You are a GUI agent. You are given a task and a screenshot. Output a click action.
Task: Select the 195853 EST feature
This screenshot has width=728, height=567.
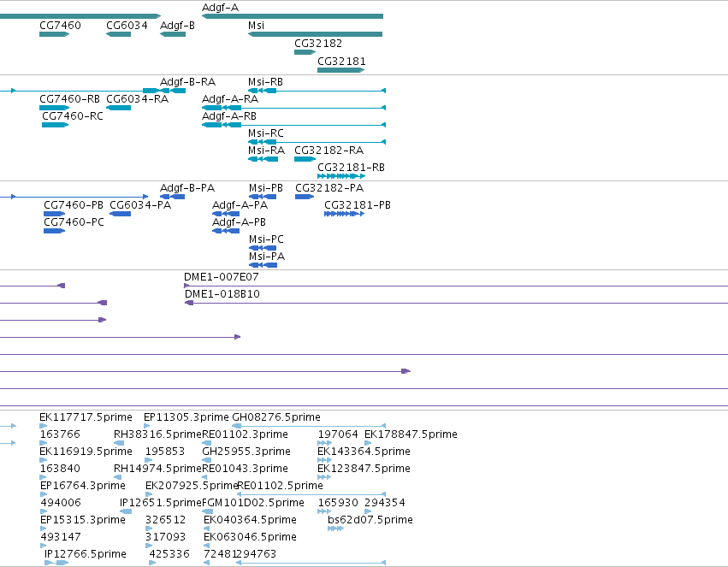click(x=149, y=460)
